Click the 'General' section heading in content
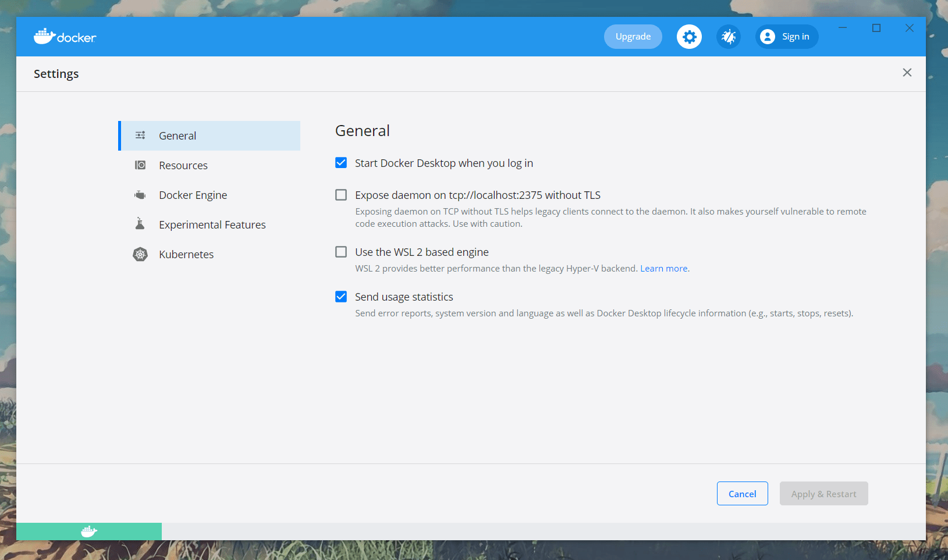The image size is (948, 560). click(x=363, y=131)
